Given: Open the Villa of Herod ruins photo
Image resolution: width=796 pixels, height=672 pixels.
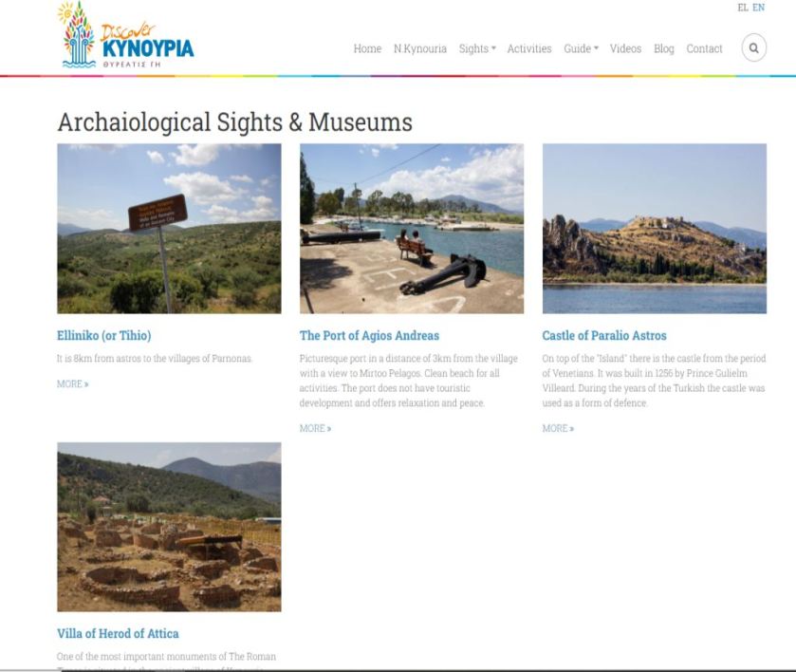Looking at the screenshot, I should click(169, 527).
